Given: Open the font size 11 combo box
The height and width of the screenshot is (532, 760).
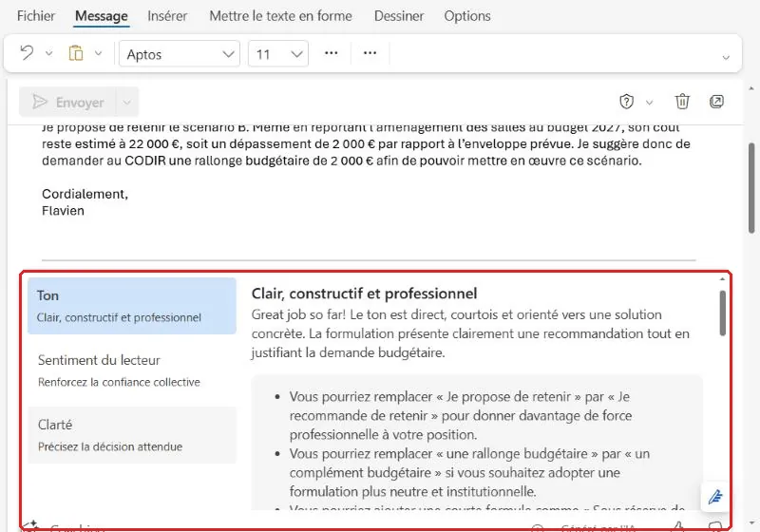Looking at the screenshot, I should click(278, 54).
